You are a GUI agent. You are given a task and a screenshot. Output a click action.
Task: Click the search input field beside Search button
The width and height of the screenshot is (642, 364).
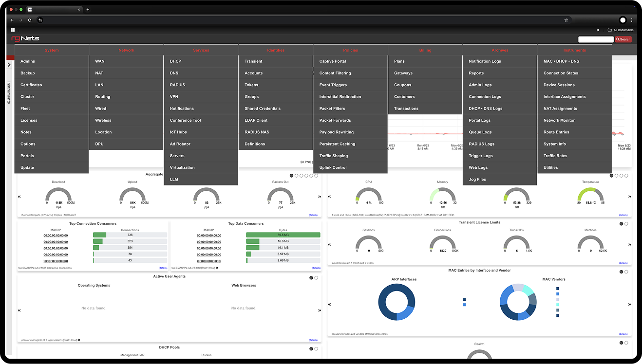tap(596, 39)
